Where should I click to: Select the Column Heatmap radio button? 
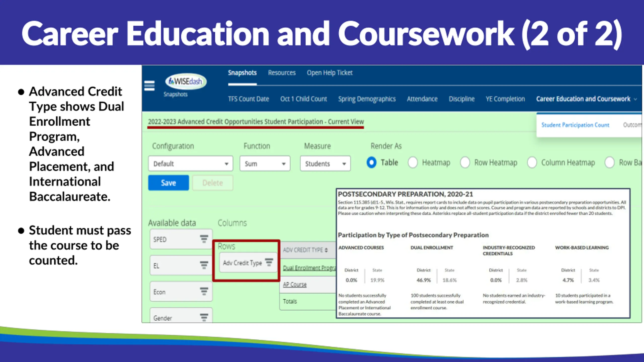coord(532,162)
